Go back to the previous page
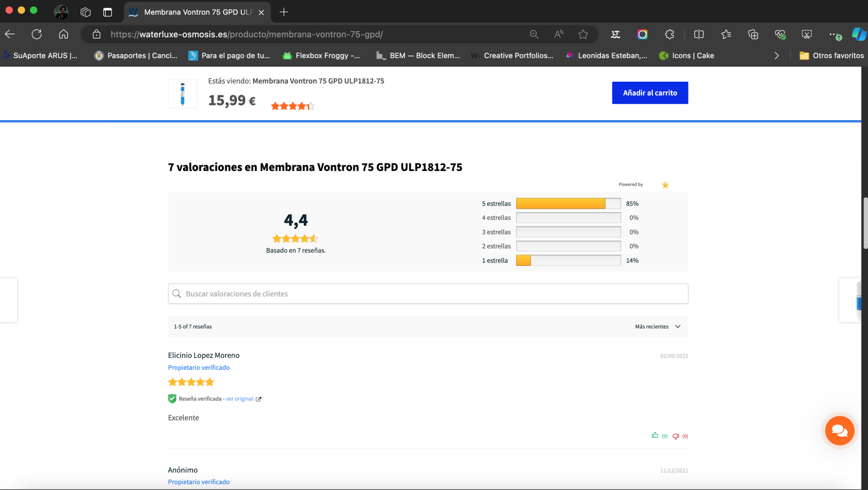Screen dimensions: 868x490 10,34
